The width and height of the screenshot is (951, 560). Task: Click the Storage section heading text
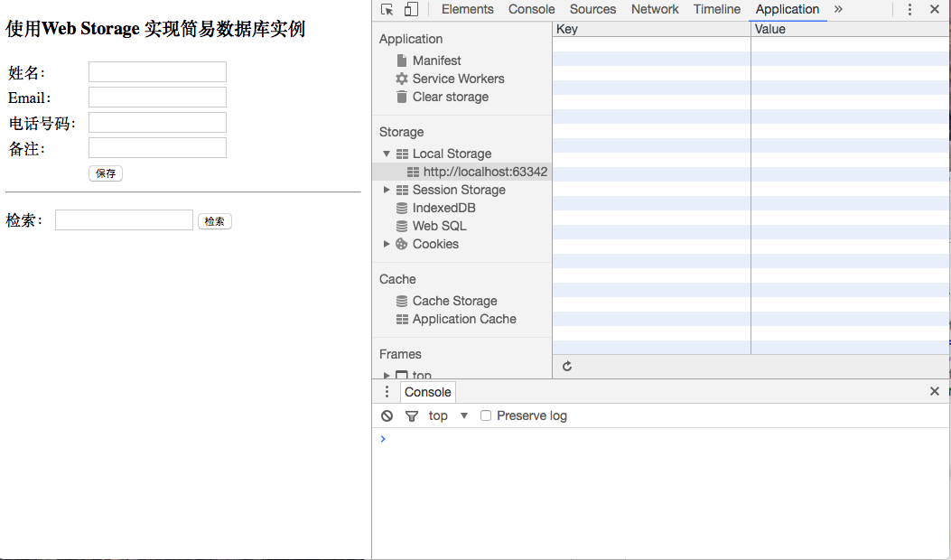pyautogui.click(x=402, y=132)
